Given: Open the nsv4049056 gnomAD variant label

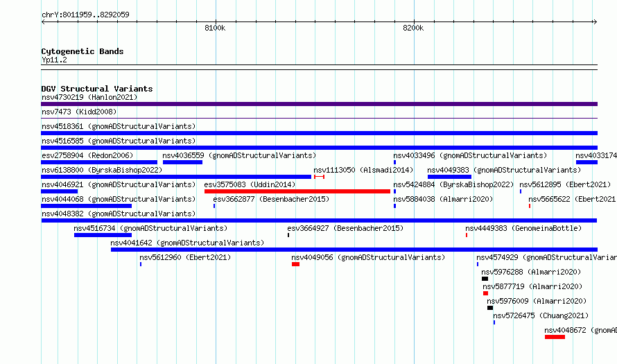Looking at the screenshot, I should coord(368,257).
